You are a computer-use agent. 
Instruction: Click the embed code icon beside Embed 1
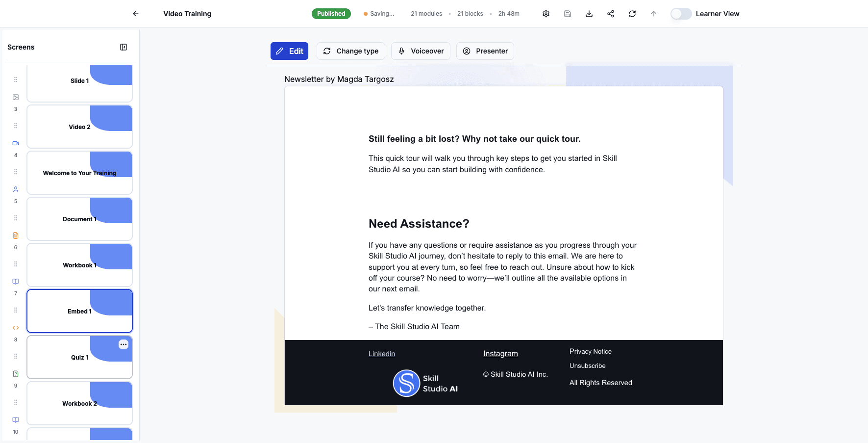pos(15,327)
